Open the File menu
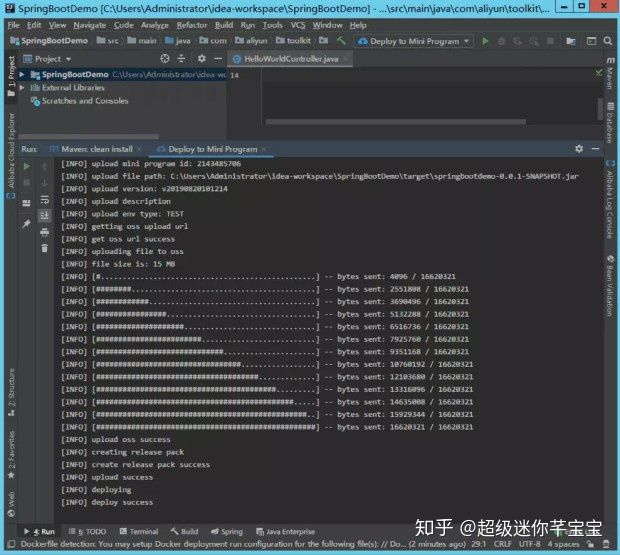The image size is (620, 555). tap(13, 25)
